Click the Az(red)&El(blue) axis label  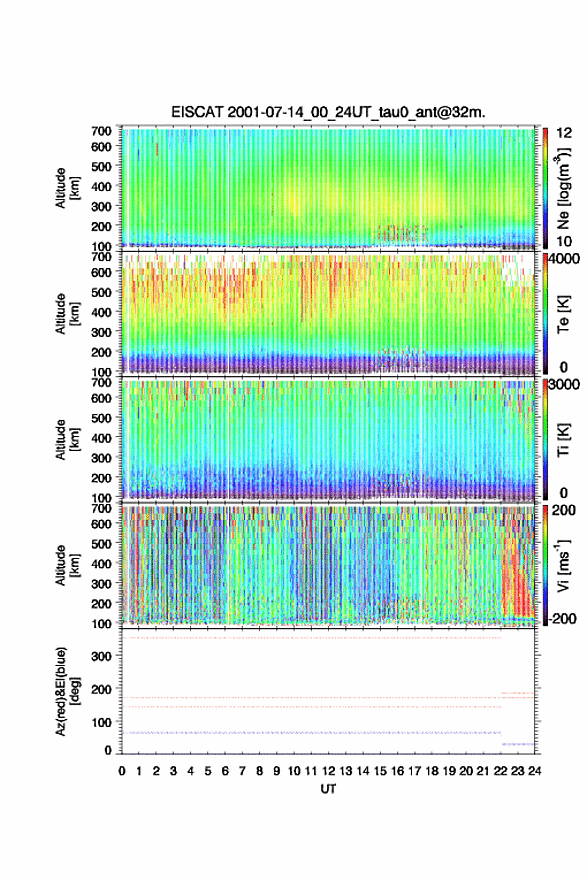(x=67, y=691)
